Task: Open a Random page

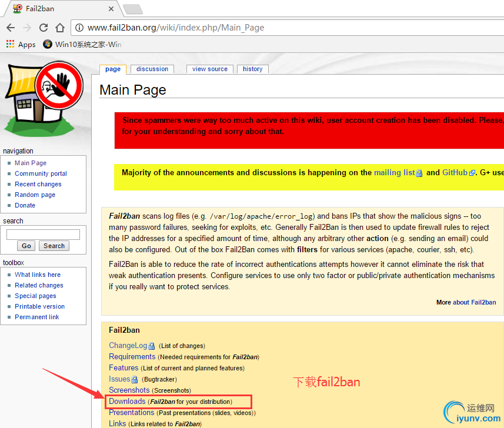Action: coord(35,195)
